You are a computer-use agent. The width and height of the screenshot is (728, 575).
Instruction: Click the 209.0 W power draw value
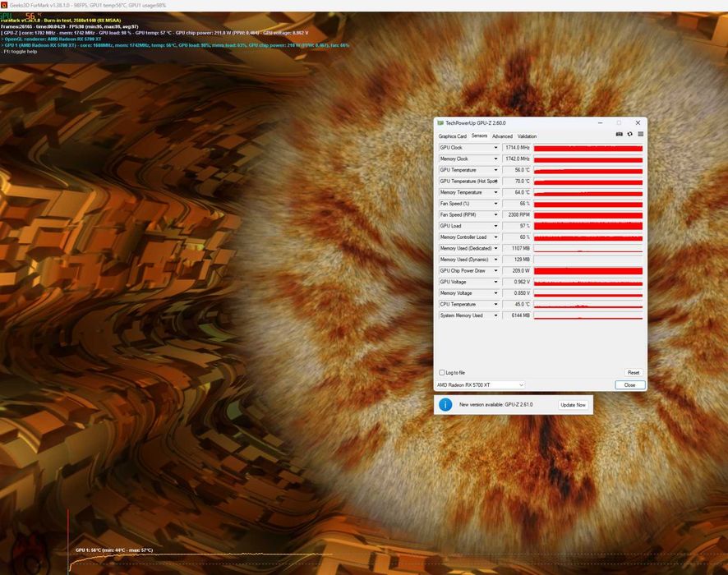point(517,270)
